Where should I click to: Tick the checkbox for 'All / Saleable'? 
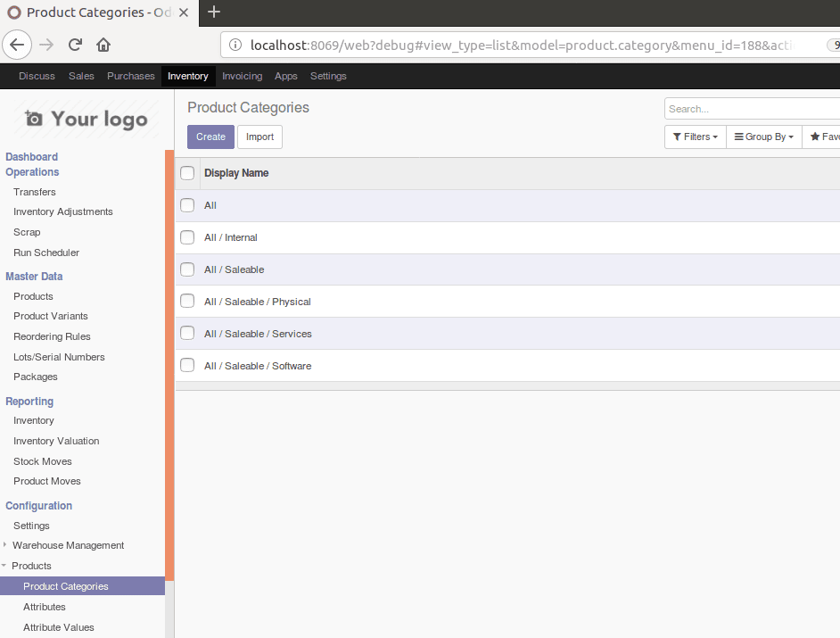point(187,269)
